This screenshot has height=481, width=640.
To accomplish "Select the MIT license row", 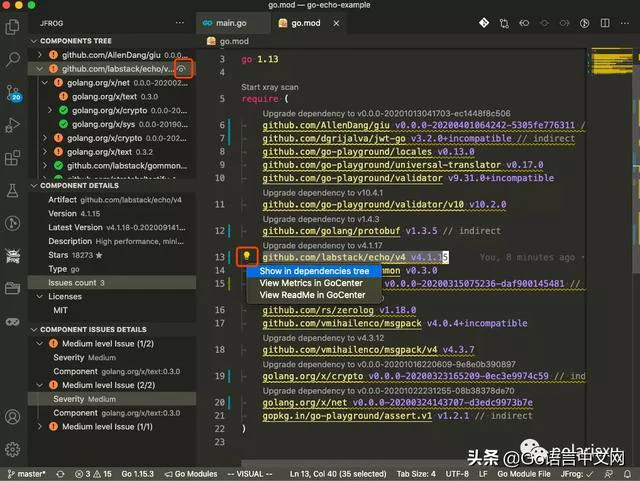I will pos(112,310).
